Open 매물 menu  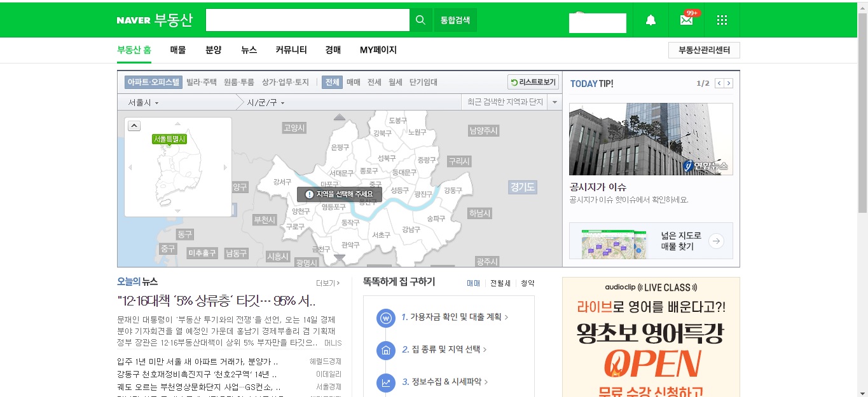click(x=178, y=50)
